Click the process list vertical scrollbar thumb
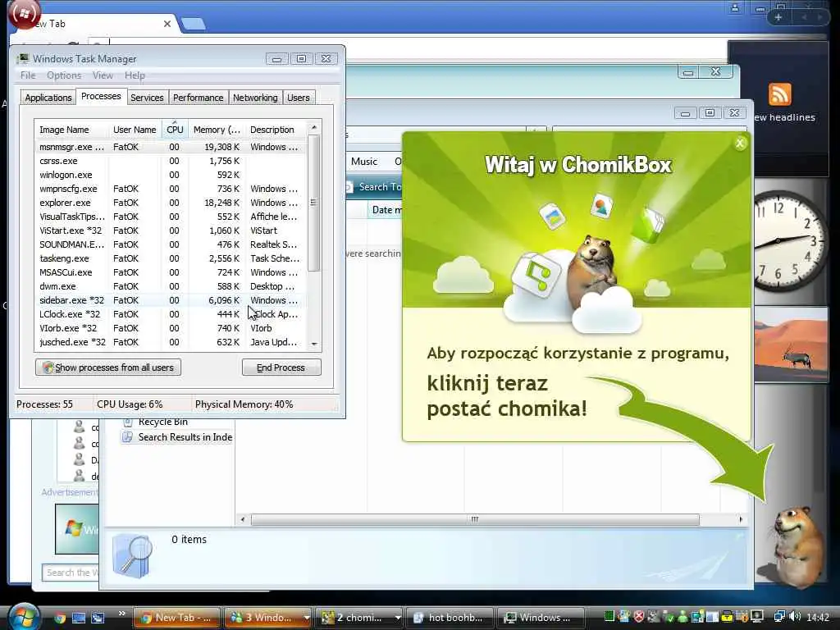Viewport: 840px width, 630px height. (314, 203)
